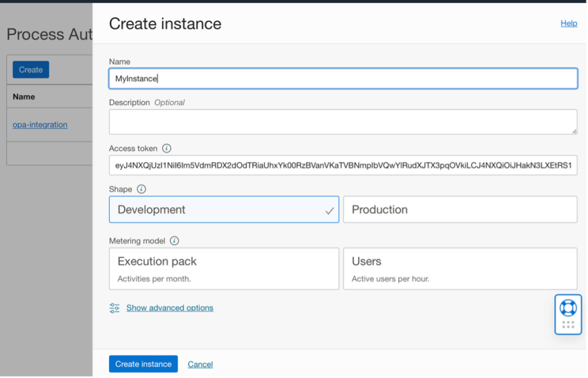Screen dimensions: 588x378
Task: Choose the Execution pack metering model
Action: pos(224,269)
